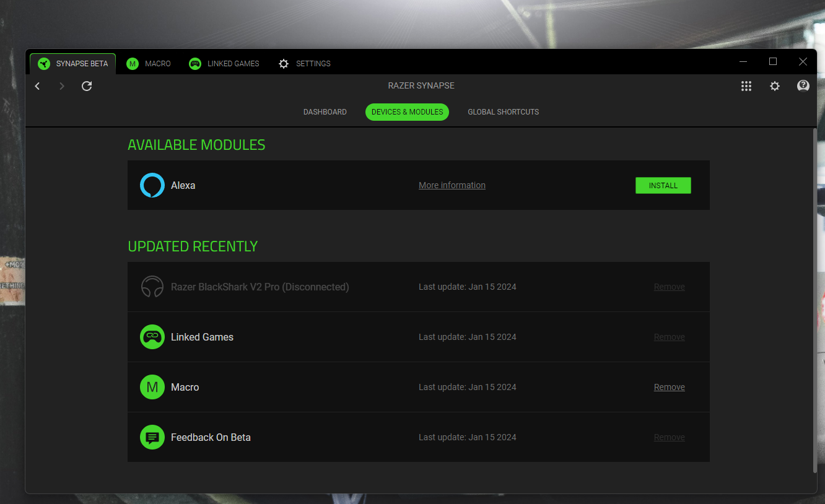Maximize the Razer Synapse window

(773, 61)
